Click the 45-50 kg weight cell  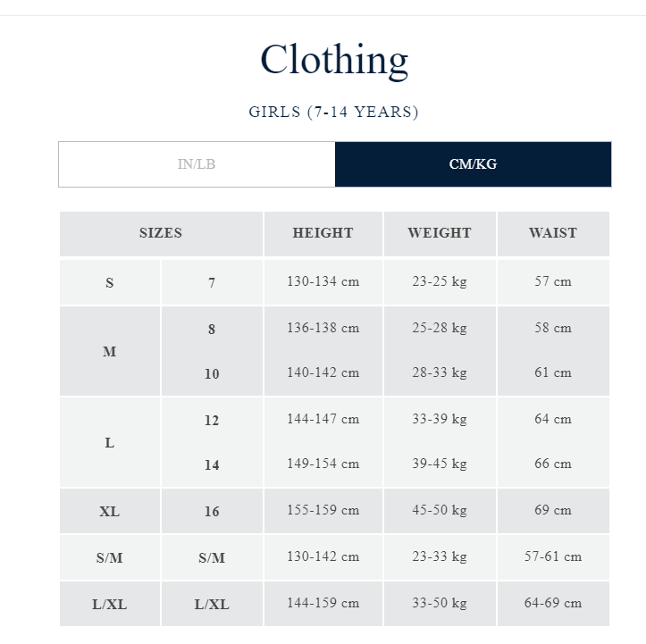(x=440, y=511)
